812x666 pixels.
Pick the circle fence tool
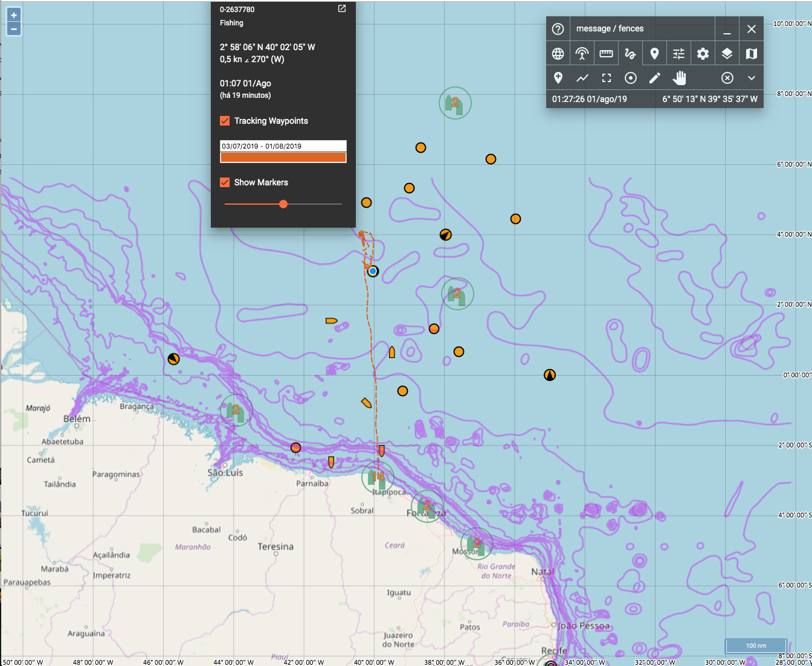pyautogui.click(x=631, y=78)
